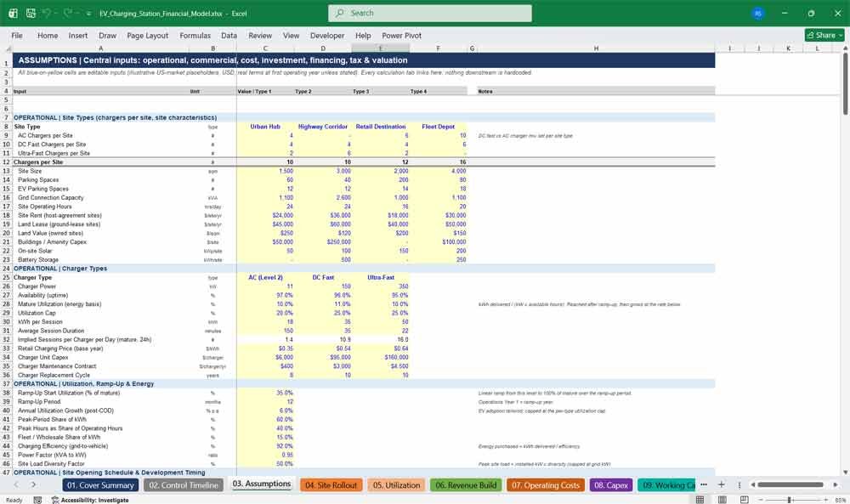Open the Power Pivot ribbon tab
The width and height of the screenshot is (850, 504).
402,35
